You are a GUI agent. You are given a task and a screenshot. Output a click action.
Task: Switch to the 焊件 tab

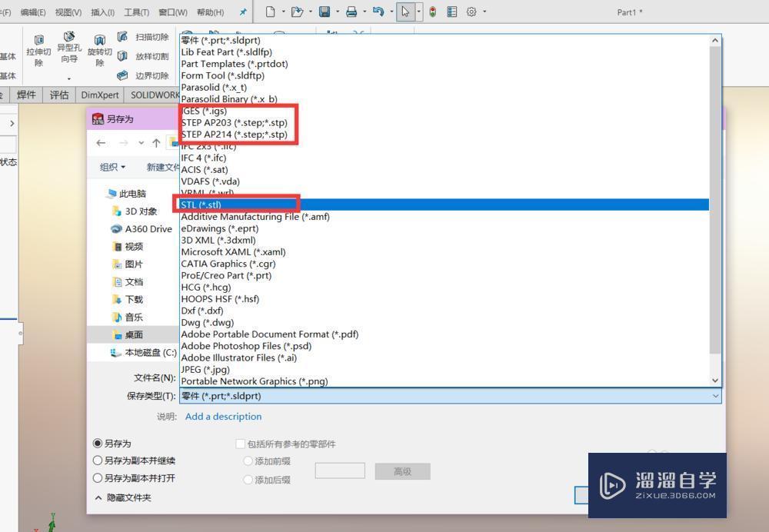(26, 95)
